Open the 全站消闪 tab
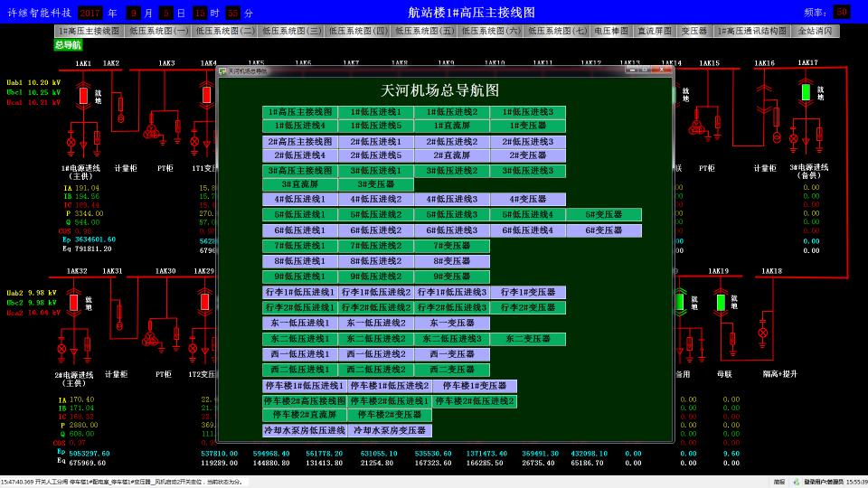Screen dimensions: 868x488 pos(816,31)
